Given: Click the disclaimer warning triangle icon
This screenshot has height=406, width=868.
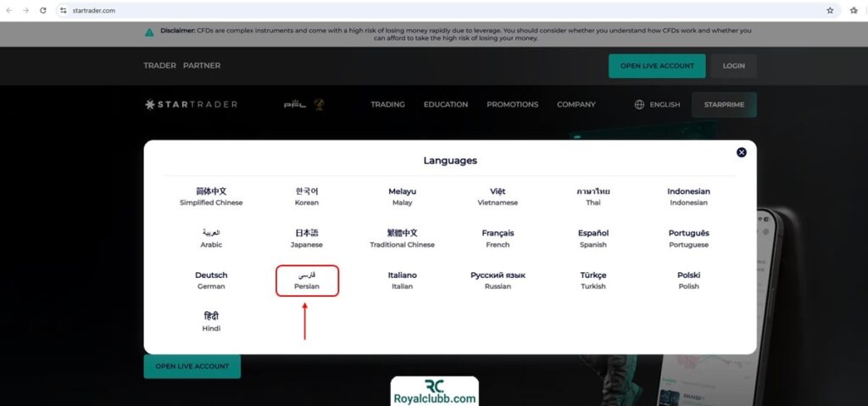Looking at the screenshot, I should pos(149,33).
